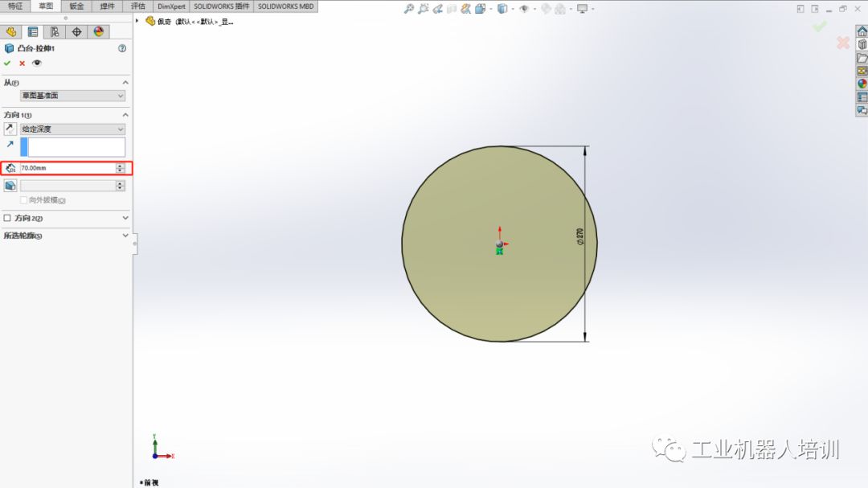
Task: Click the 70.00mm depth input field
Action: click(x=67, y=168)
